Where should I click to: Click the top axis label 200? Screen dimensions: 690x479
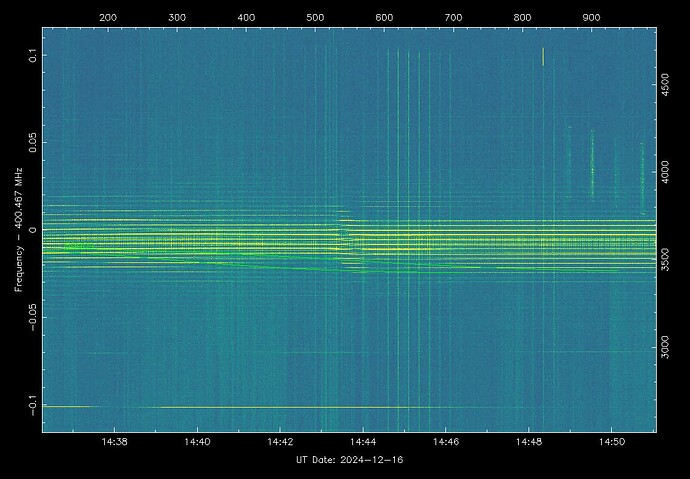[x=108, y=18]
